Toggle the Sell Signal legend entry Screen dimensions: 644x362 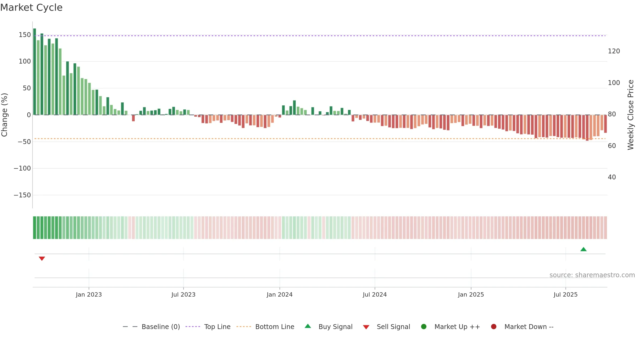[386, 327]
